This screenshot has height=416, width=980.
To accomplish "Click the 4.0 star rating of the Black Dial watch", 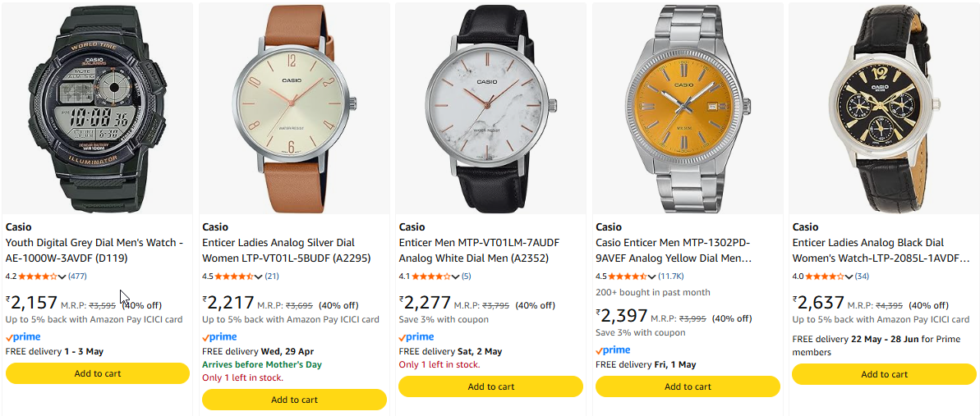I will 826,277.
